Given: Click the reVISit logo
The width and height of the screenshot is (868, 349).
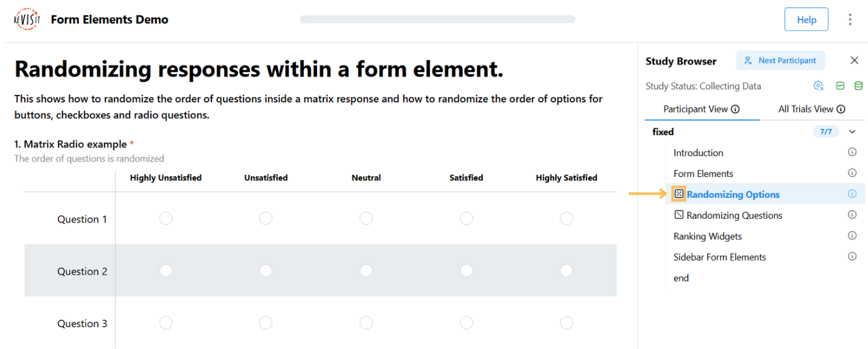Looking at the screenshot, I should (27, 19).
